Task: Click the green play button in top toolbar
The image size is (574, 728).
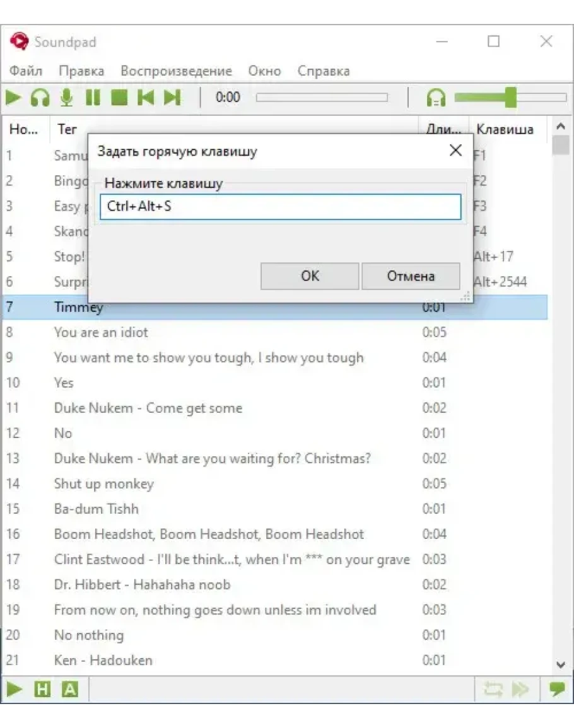Action: [x=14, y=98]
